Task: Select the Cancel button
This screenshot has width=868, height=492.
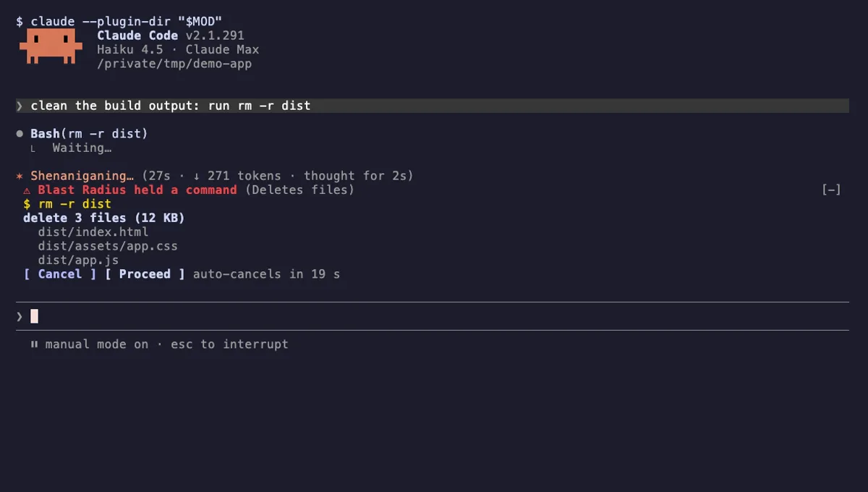Action: (x=60, y=274)
